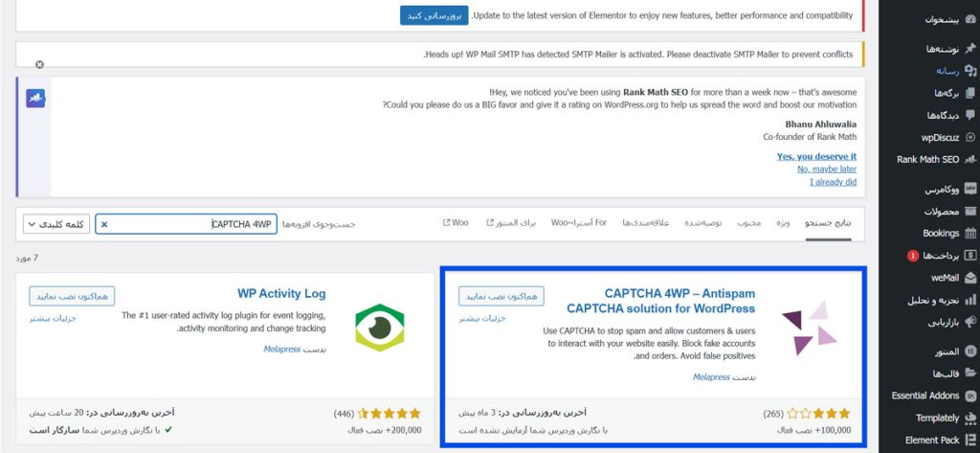Open the Woo external link tab
980x453 pixels.
tap(456, 223)
